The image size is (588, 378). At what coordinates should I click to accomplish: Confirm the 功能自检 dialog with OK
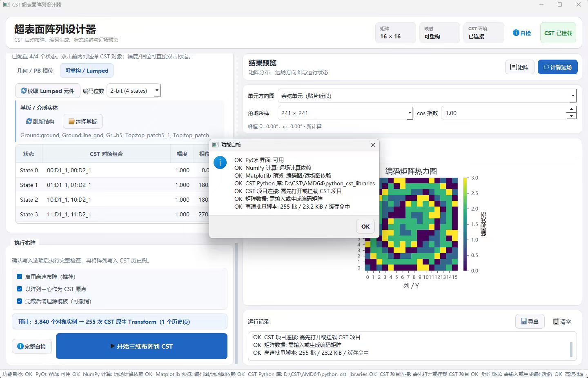pyautogui.click(x=365, y=227)
